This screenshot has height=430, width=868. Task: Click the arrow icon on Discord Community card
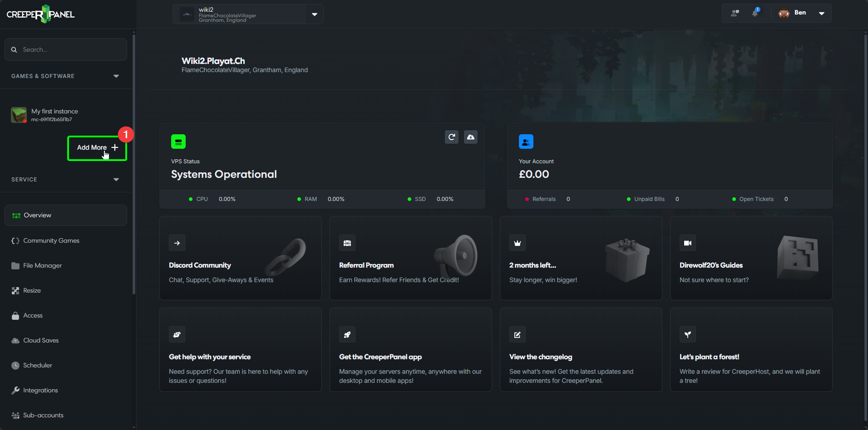pyautogui.click(x=177, y=243)
